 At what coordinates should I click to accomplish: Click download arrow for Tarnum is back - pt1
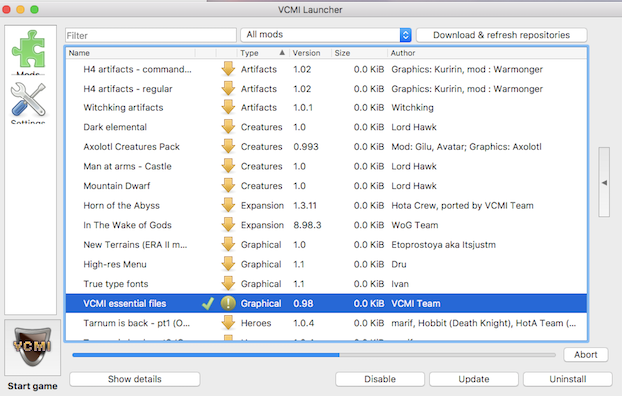[228, 323]
